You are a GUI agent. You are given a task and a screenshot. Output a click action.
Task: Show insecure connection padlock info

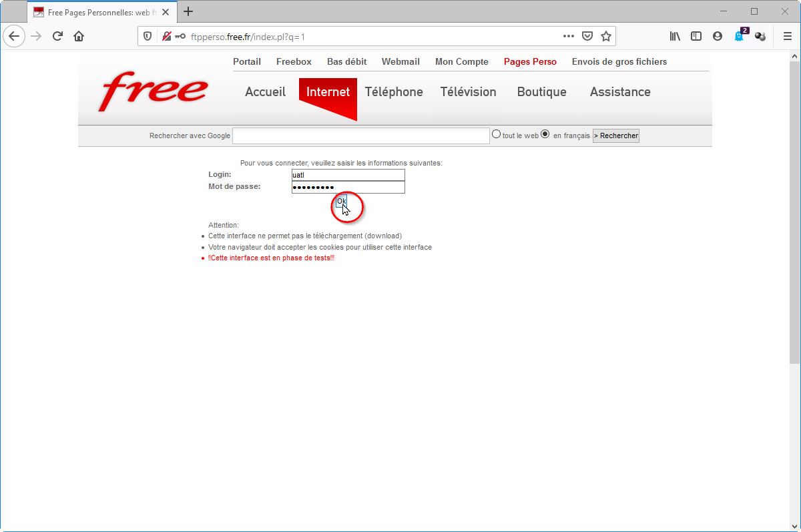(x=166, y=37)
